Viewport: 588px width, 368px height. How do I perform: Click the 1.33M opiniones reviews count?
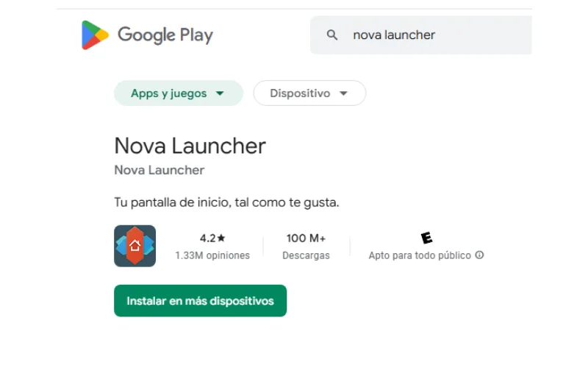(212, 255)
